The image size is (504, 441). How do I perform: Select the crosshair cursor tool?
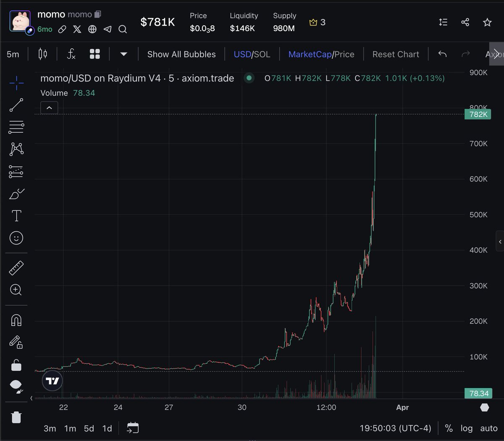click(16, 83)
